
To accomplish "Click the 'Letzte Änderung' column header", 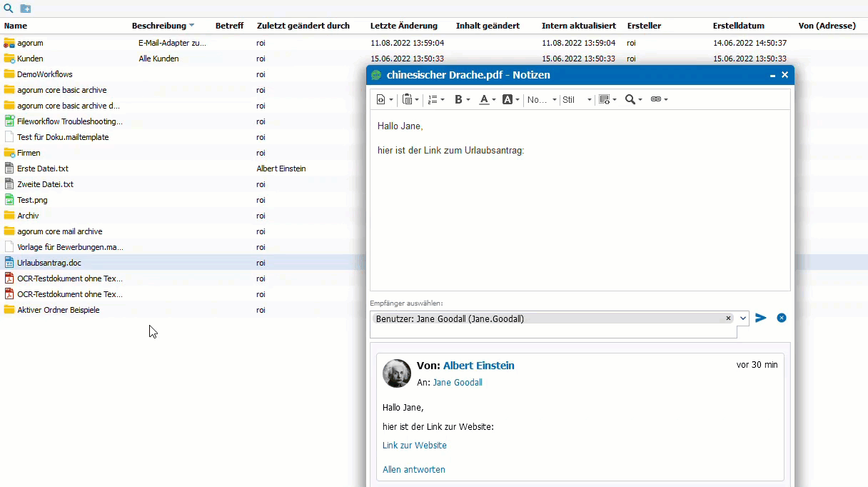I will click(404, 26).
